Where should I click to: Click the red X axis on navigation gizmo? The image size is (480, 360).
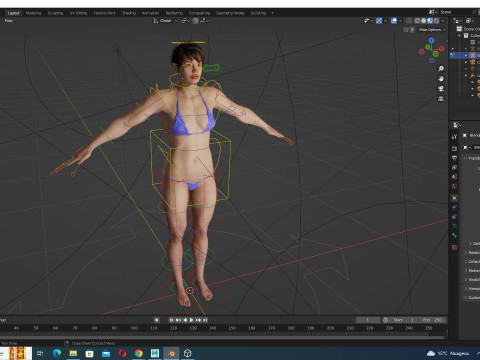[x=441, y=49]
